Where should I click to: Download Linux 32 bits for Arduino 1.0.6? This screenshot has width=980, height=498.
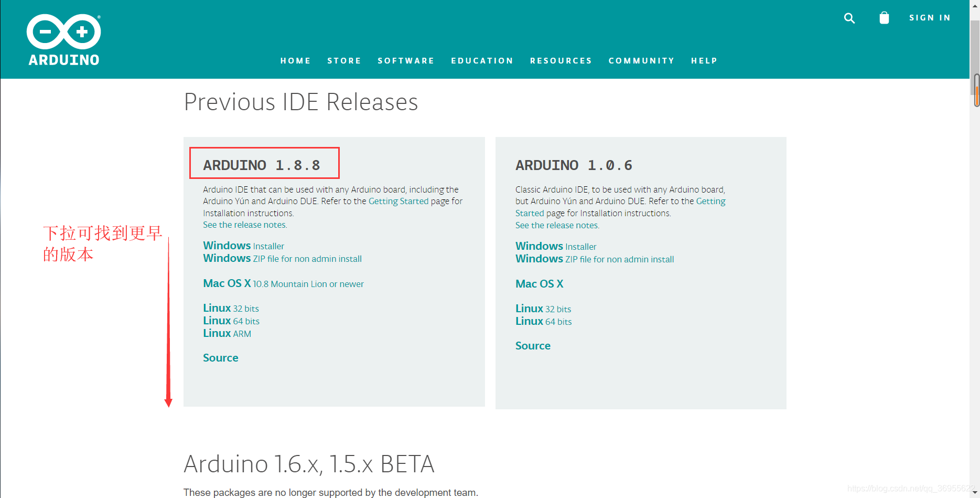point(543,309)
